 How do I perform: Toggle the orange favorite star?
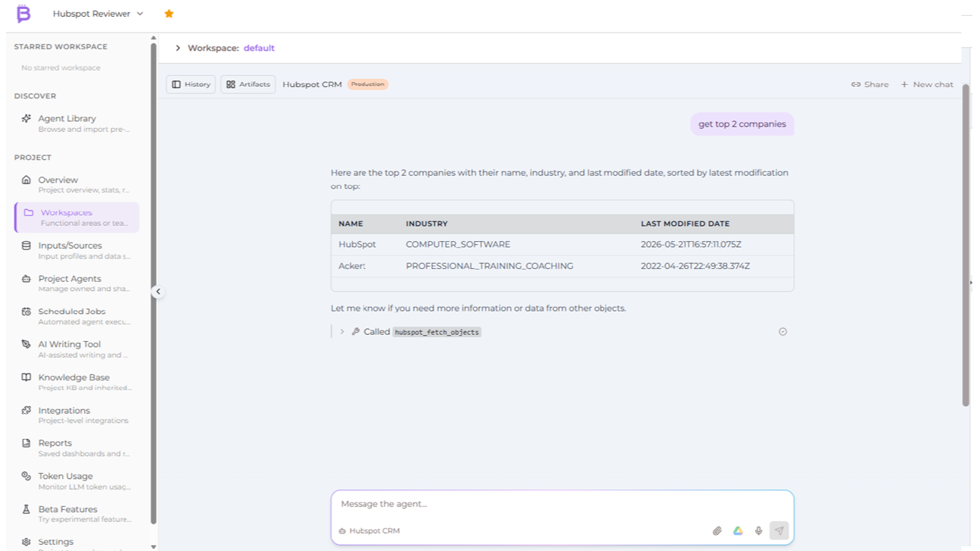tap(169, 14)
